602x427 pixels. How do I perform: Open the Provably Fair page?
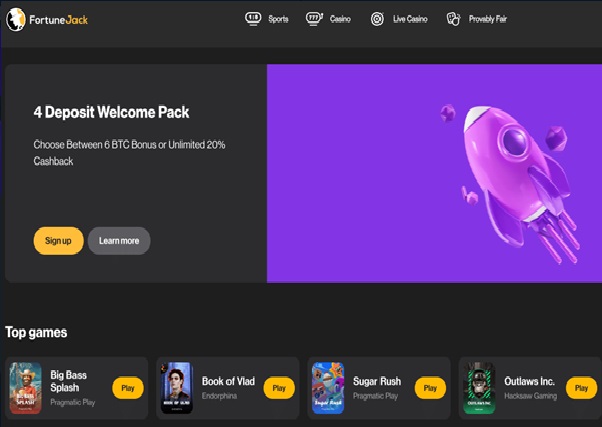tap(487, 19)
